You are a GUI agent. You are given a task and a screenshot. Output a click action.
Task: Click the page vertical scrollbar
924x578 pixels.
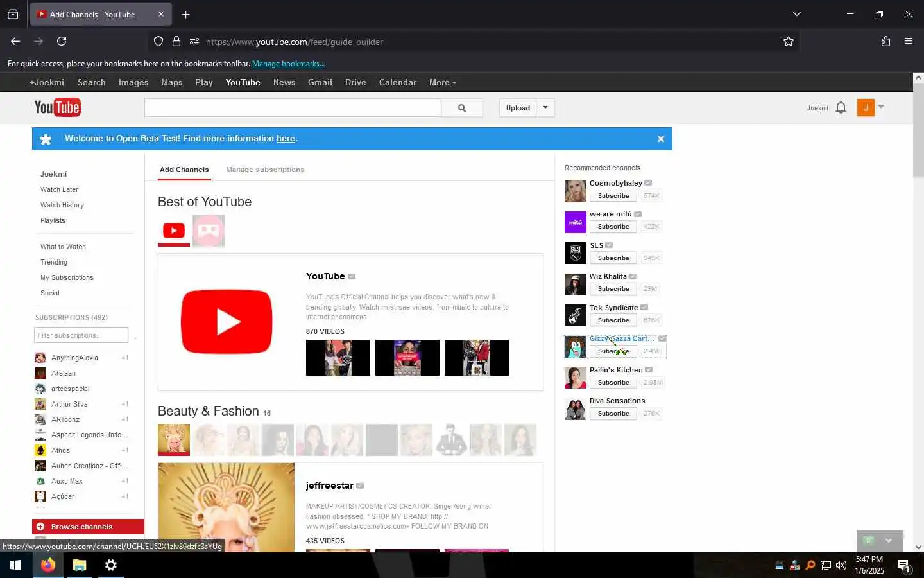coord(918,132)
